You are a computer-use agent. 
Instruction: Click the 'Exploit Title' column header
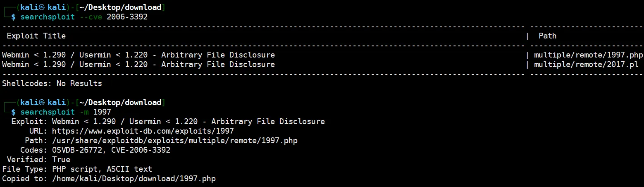coord(36,36)
